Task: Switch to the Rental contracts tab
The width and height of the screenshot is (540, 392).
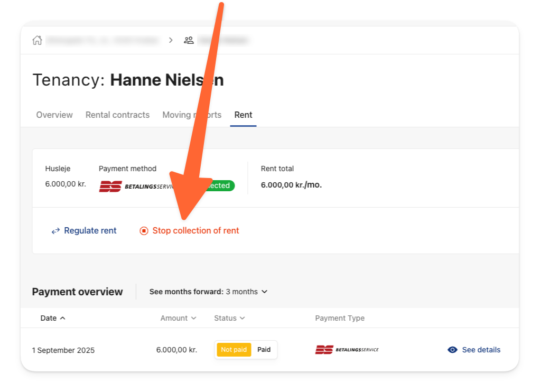Action: pos(117,115)
